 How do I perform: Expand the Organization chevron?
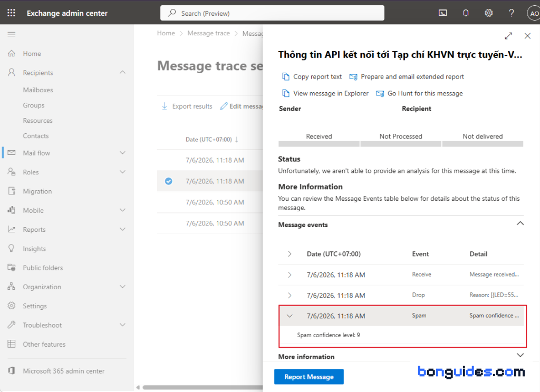tap(122, 286)
